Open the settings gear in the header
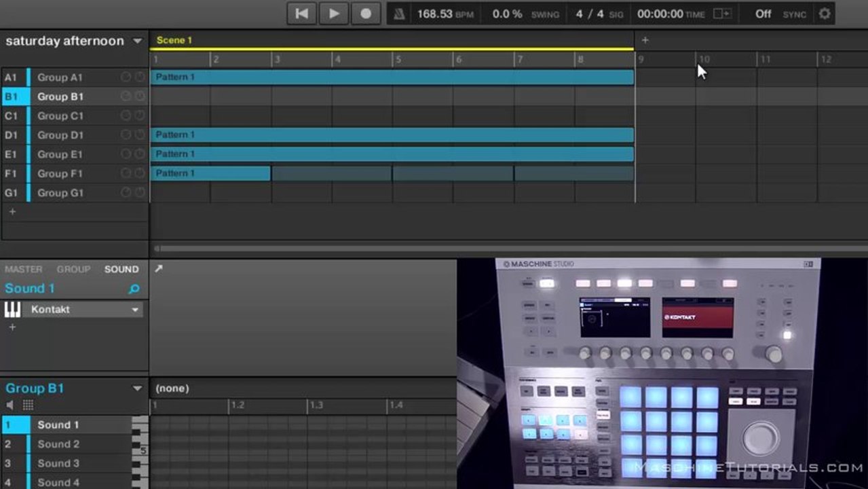Viewport: 868px width, 489px height. tap(825, 14)
